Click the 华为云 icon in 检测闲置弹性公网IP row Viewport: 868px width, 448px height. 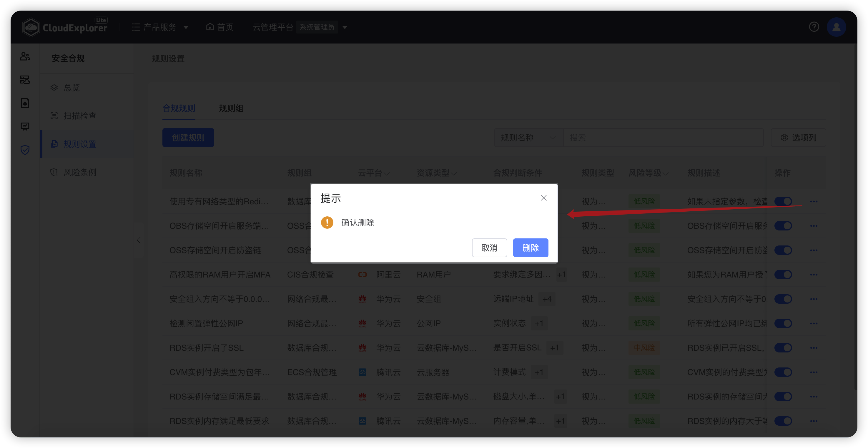[362, 323]
